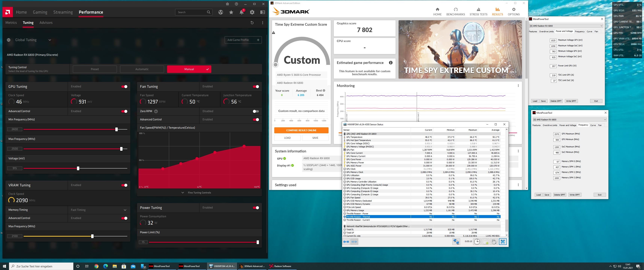Viewport: 644px width, 270px height.
Task: Open favorites star icon in Radeon Software
Action: (x=231, y=12)
